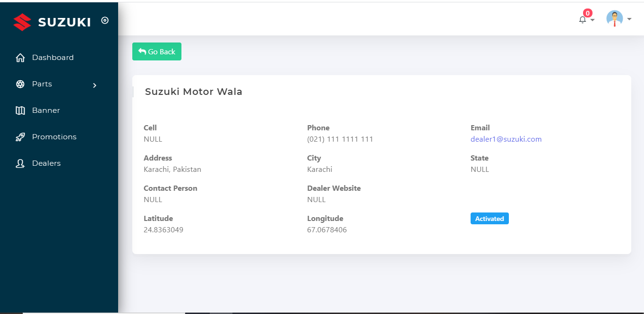
Task: Click the City field label
Action: point(314,158)
